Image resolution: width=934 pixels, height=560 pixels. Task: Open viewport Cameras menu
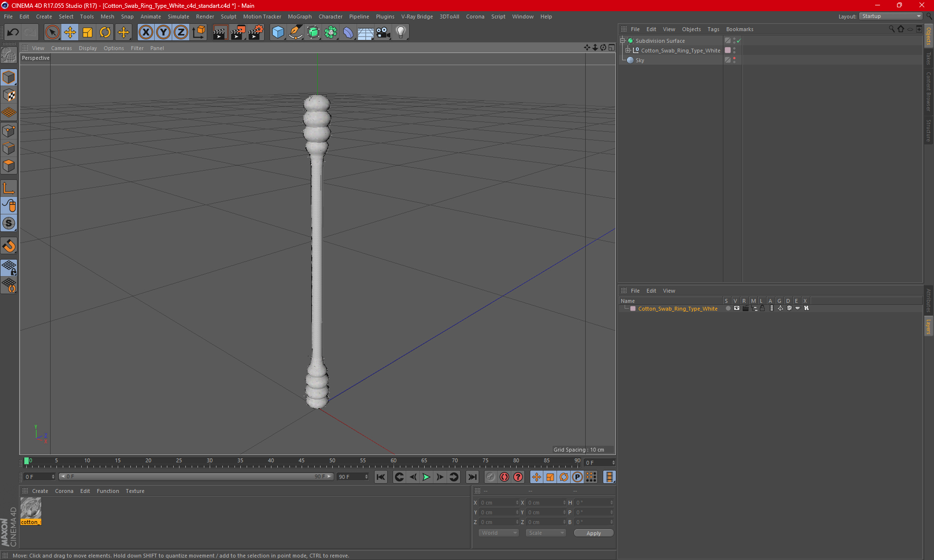(61, 48)
